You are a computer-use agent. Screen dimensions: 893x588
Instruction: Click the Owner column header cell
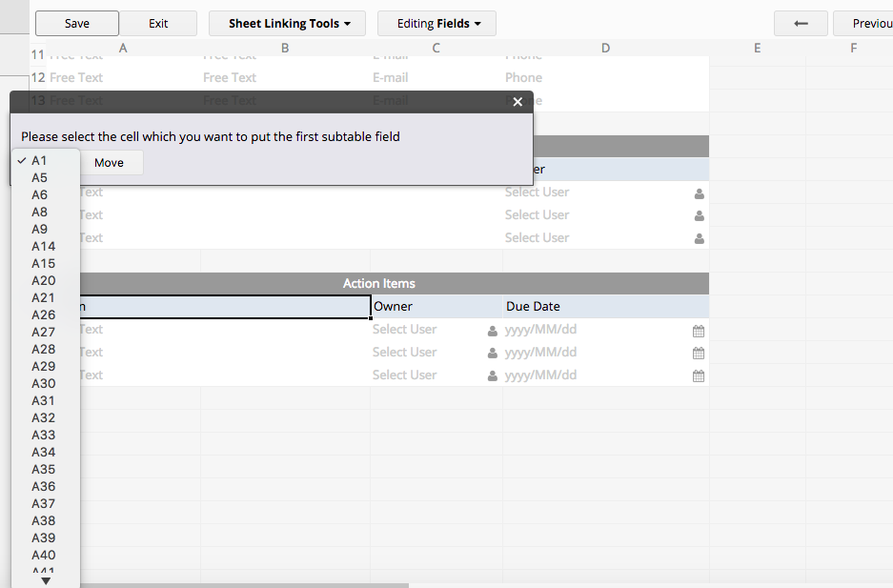[436, 306]
